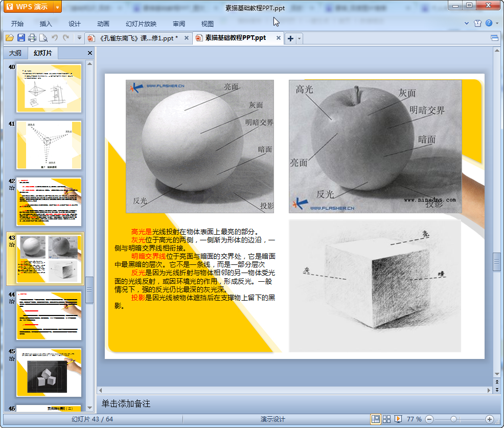Click the 77 % zoom level button
Image resolution: width=504 pixels, height=428 pixels.
click(x=414, y=419)
